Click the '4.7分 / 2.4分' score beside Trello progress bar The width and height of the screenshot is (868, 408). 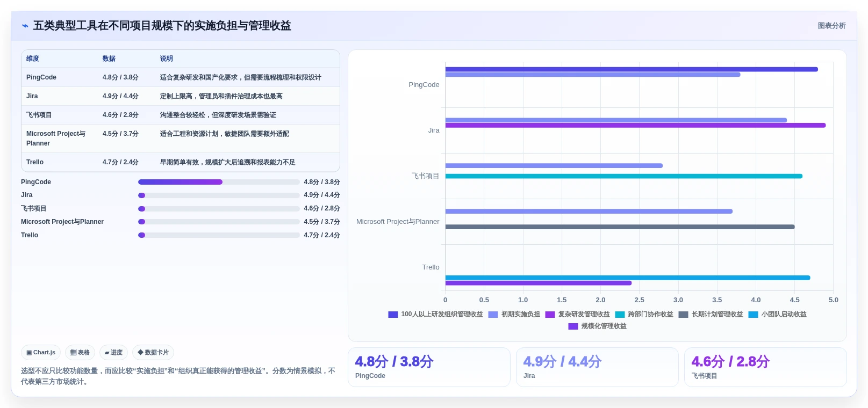tap(322, 235)
